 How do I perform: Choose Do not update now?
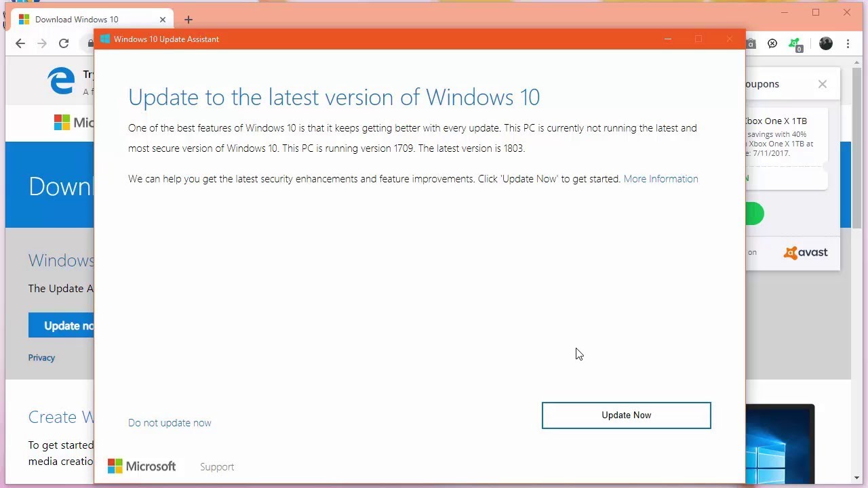point(170,423)
